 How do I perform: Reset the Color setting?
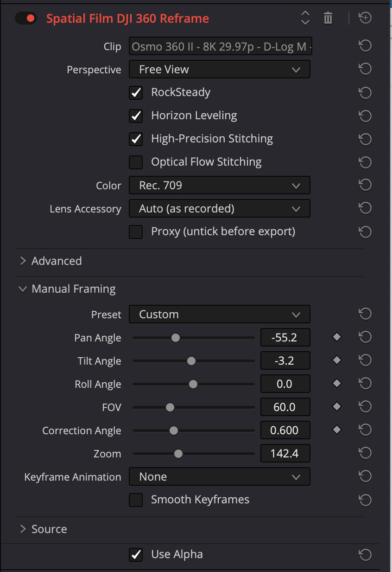click(x=365, y=185)
